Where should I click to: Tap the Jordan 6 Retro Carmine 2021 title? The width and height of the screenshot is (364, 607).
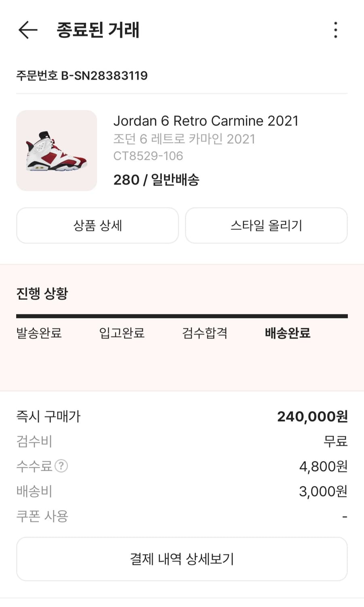[x=205, y=121]
